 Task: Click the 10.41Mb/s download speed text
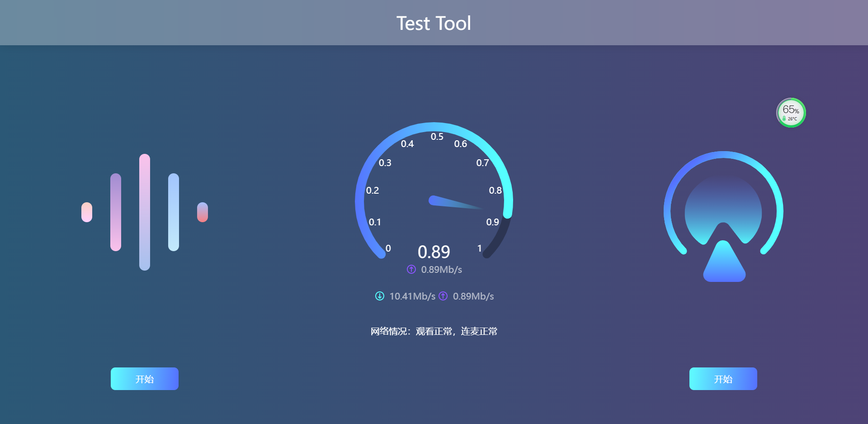[412, 296]
